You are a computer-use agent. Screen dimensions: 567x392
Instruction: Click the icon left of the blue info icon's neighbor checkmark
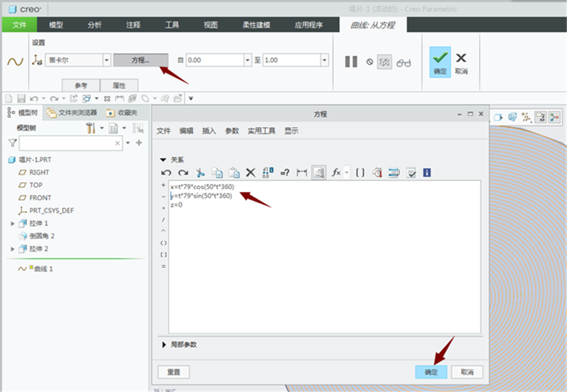coord(394,172)
